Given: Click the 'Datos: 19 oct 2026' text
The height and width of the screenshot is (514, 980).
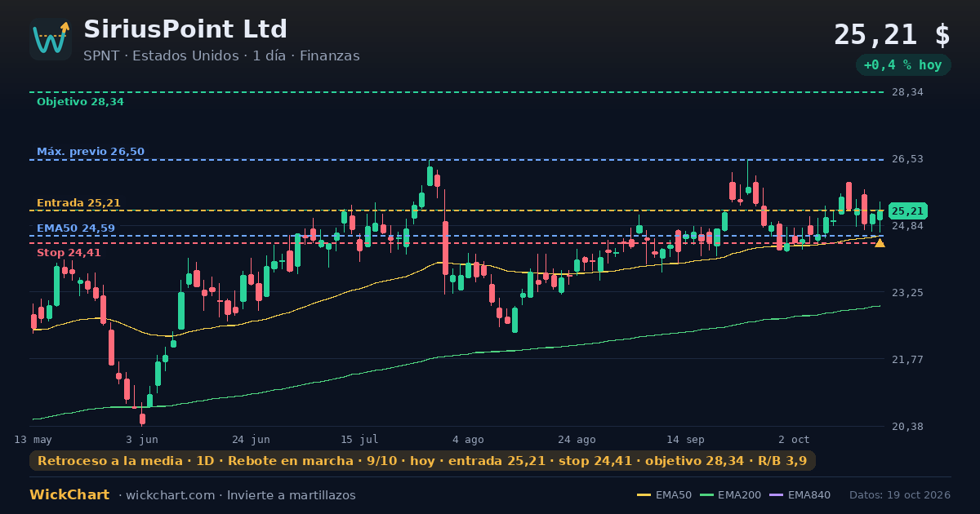Looking at the screenshot, I should (x=900, y=495).
